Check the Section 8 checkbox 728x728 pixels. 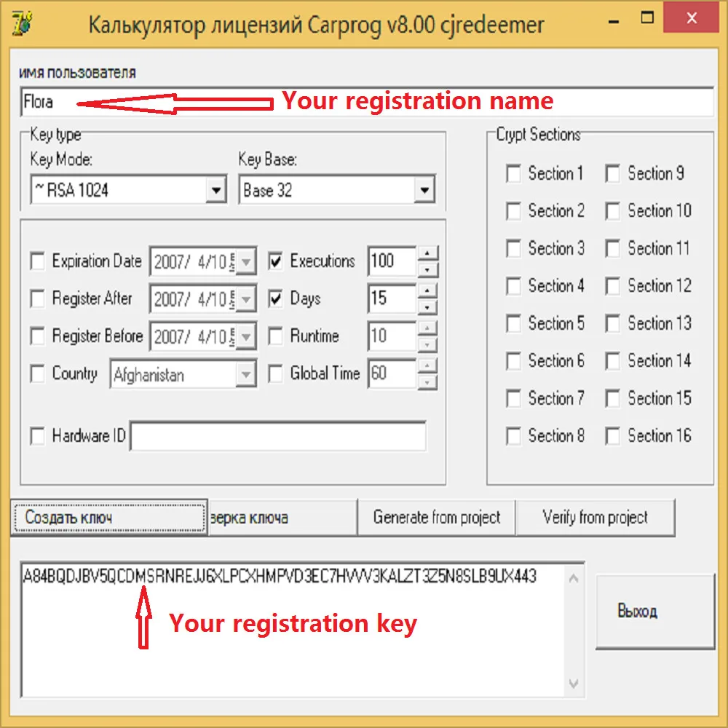[513, 436]
